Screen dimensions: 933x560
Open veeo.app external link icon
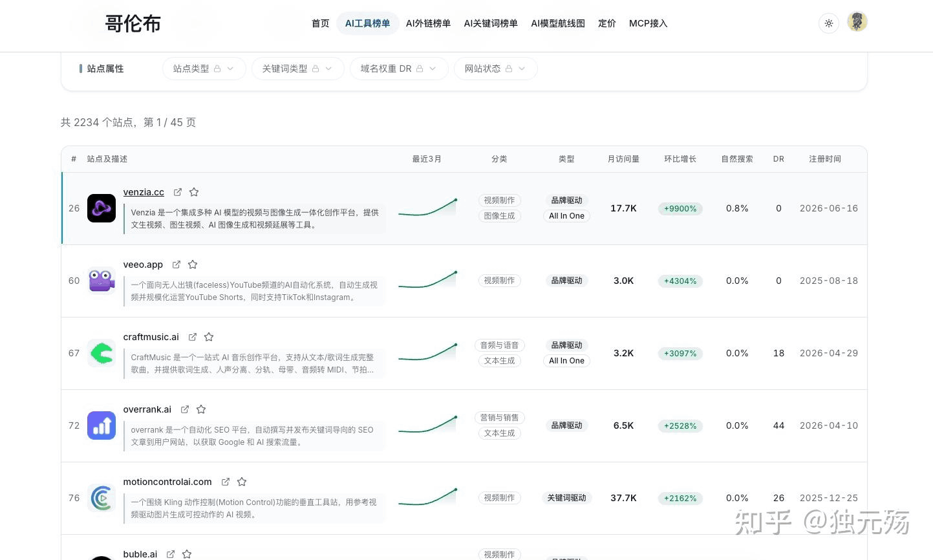click(177, 264)
